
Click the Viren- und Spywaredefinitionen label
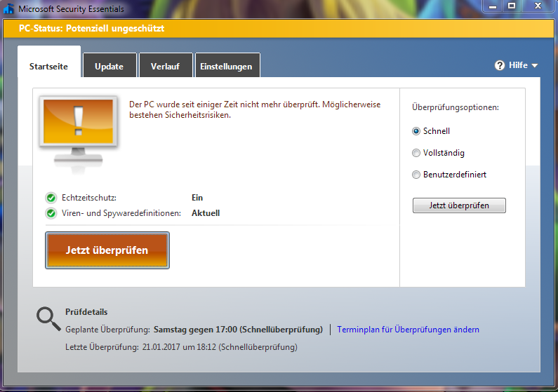pyautogui.click(x=121, y=213)
